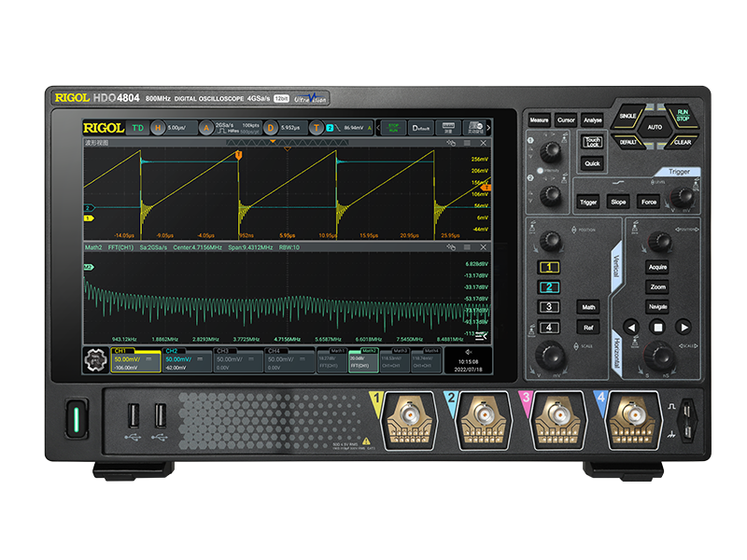This screenshot has height=560, width=747.
Task: Click the probe compensation terminal
Action: (686, 419)
